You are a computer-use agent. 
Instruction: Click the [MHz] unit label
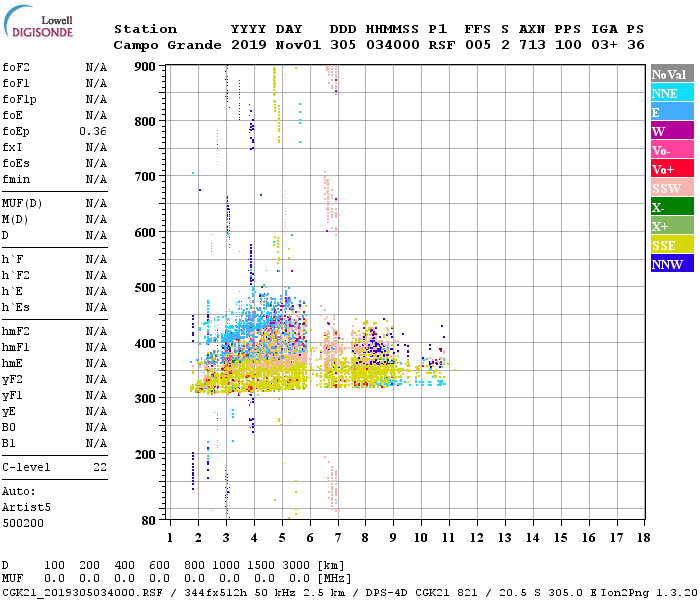coord(334,579)
